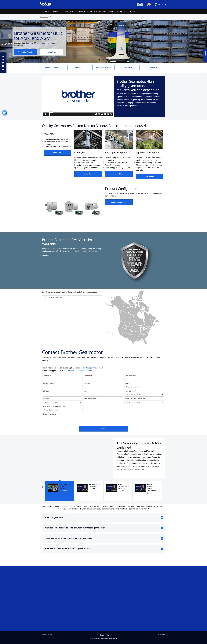This screenshot has height=644, width=207.
Task: Click the hero carousel previous arrow
Action: (x=10, y=41)
